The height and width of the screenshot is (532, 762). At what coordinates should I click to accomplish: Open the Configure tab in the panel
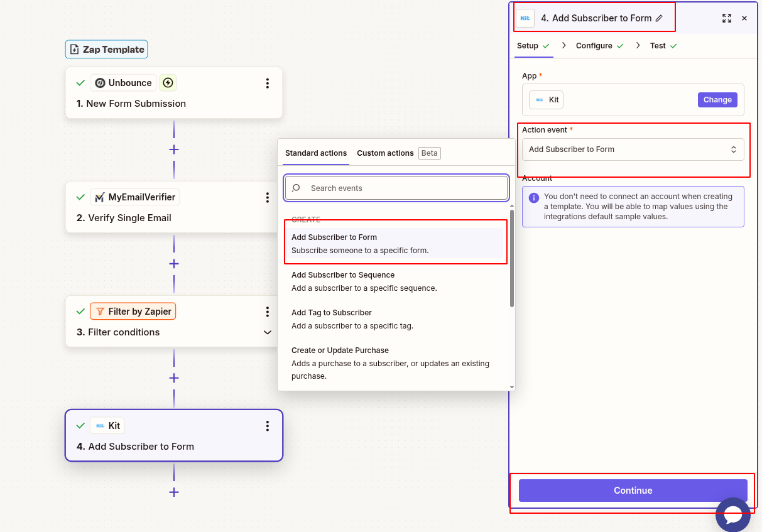(594, 45)
